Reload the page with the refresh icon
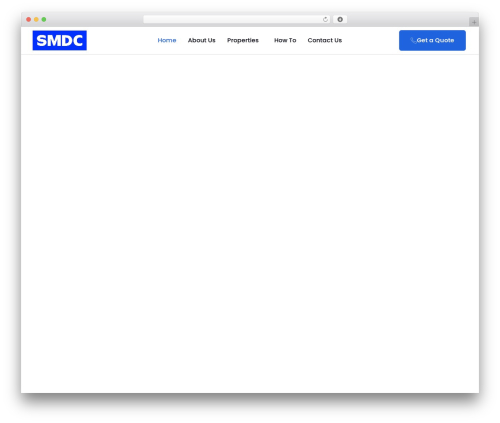 point(325,19)
